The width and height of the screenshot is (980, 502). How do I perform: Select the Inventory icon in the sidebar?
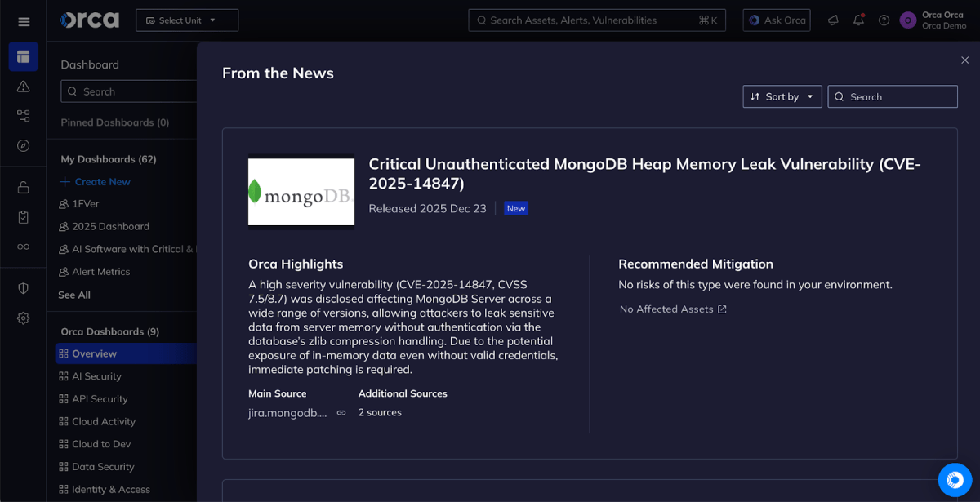coord(24,115)
